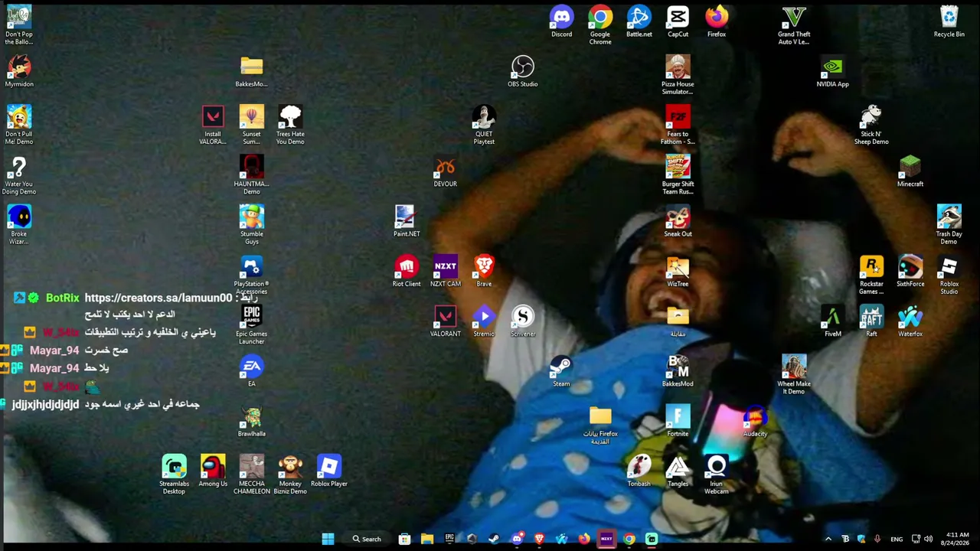Show hidden system tray icons
Image resolution: width=980 pixels, height=551 pixels.
(828, 539)
